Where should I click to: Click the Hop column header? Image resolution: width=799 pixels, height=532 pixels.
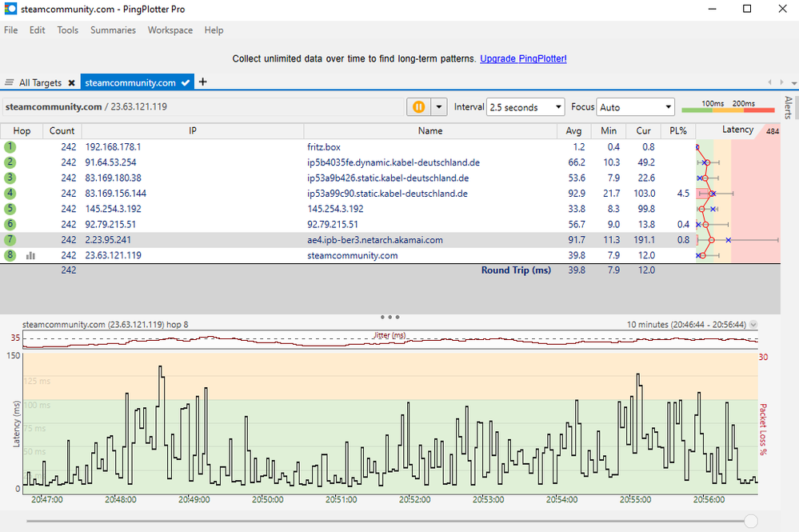point(22,131)
